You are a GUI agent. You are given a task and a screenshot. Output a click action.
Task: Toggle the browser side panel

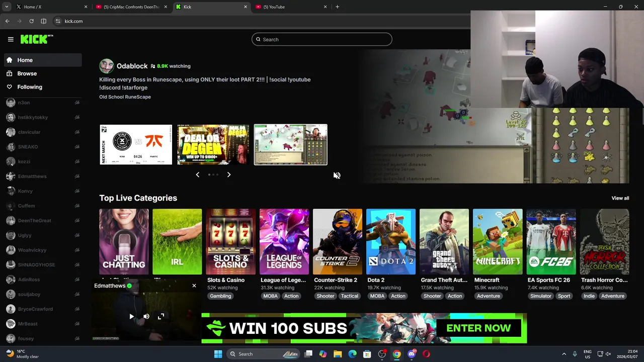click(x=43, y=21)
